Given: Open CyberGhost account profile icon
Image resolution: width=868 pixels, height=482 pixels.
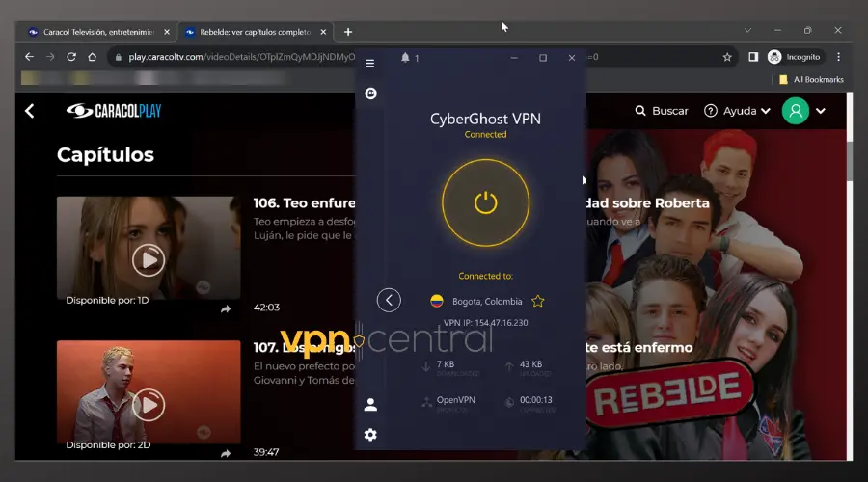Looking at the screenshot, I should pyautogui.click(x=370, y=405).
